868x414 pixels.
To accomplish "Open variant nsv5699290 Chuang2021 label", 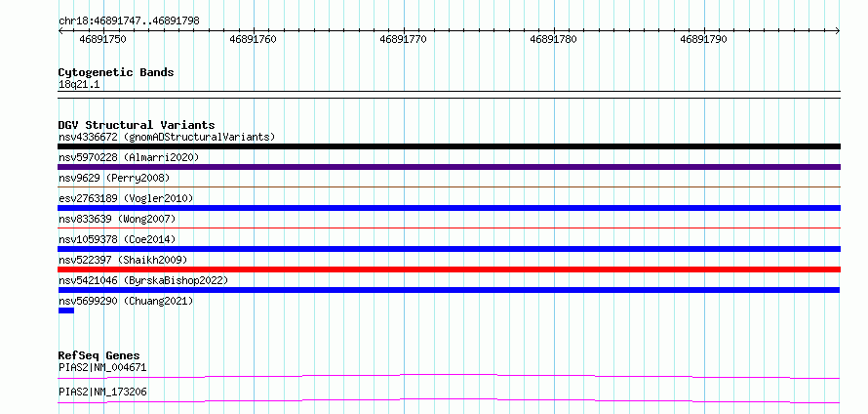I will [x=126, y=301].
